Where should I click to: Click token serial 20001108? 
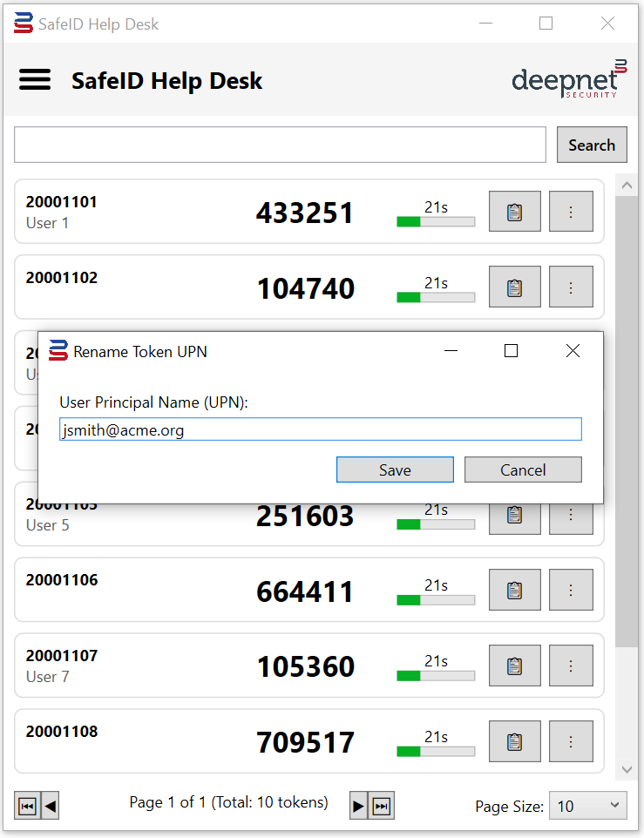[62, 732]
